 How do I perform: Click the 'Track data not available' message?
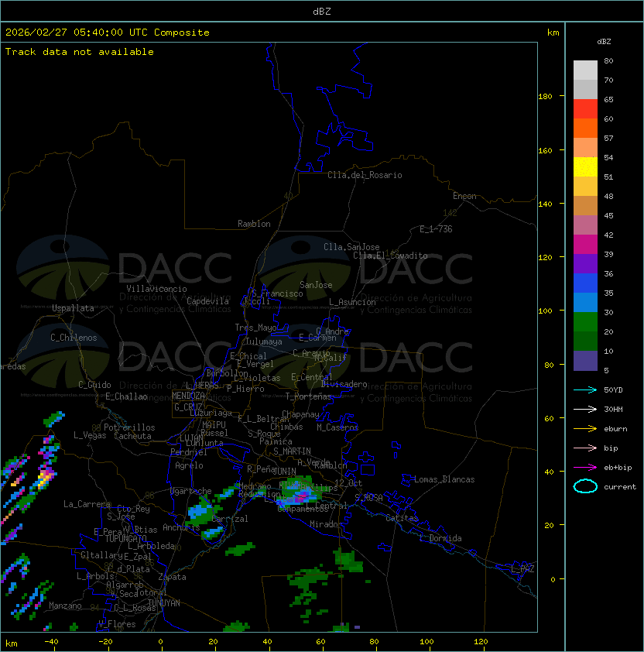80,52
